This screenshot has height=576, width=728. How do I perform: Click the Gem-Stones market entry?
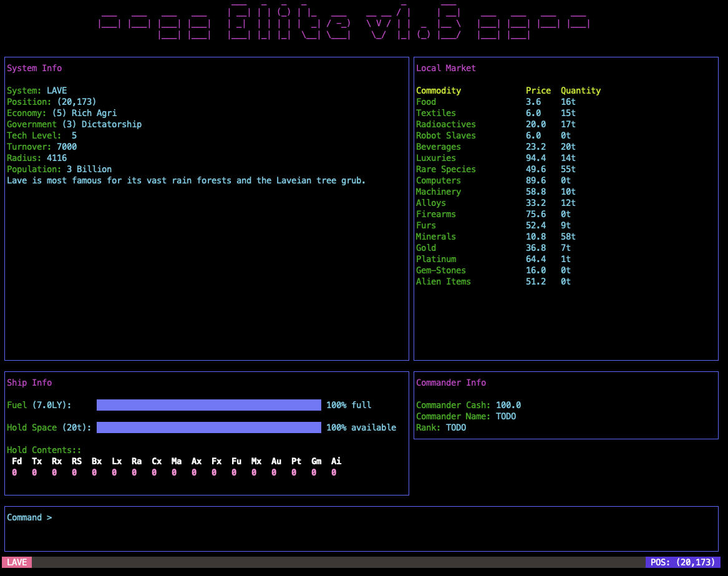point(440,270)
